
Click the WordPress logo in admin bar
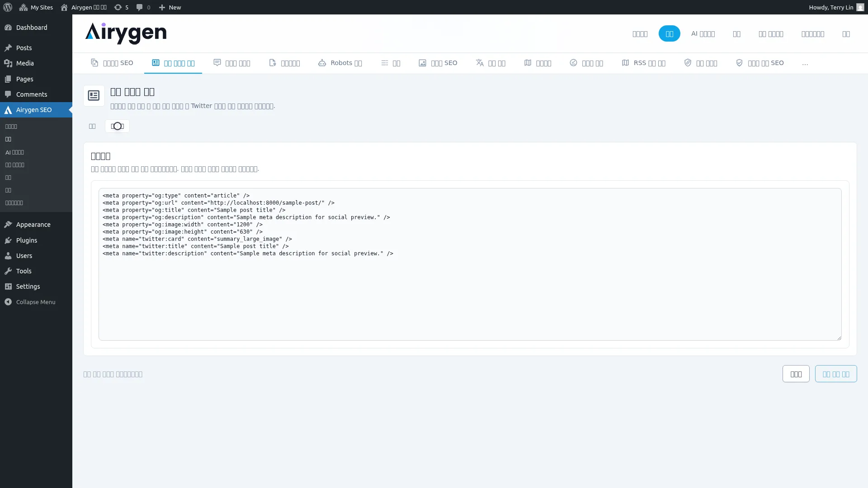pos(8,7)
